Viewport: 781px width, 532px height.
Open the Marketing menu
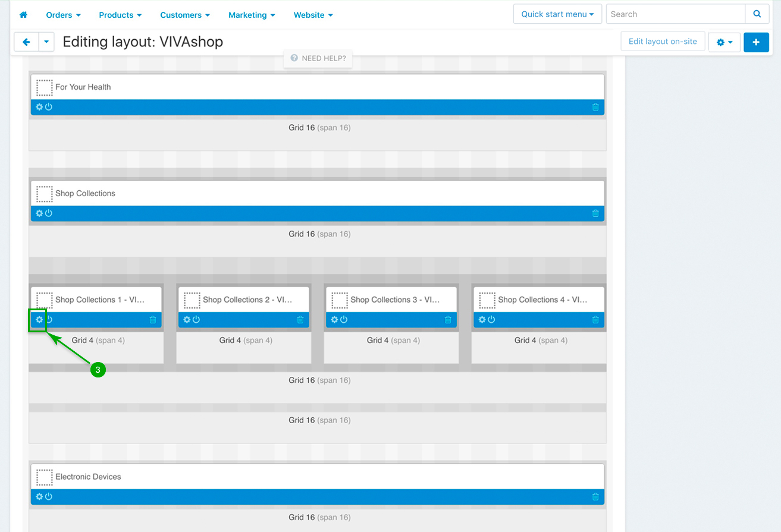point(252,15)
